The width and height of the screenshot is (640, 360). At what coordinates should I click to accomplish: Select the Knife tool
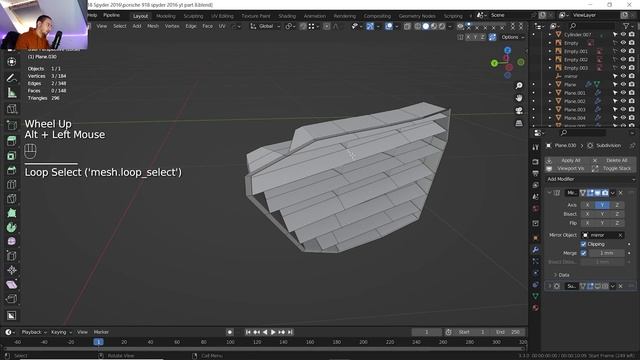(x=12, y=198)
